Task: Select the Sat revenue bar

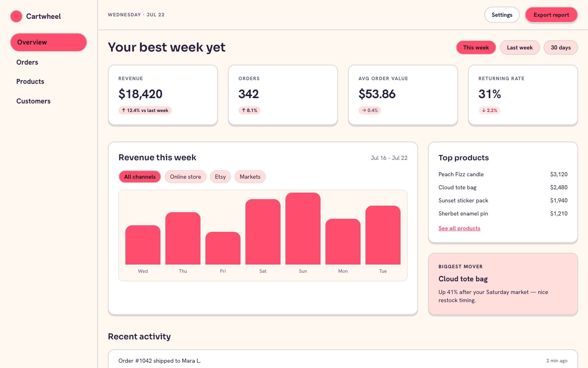Action: coord(263,232)
